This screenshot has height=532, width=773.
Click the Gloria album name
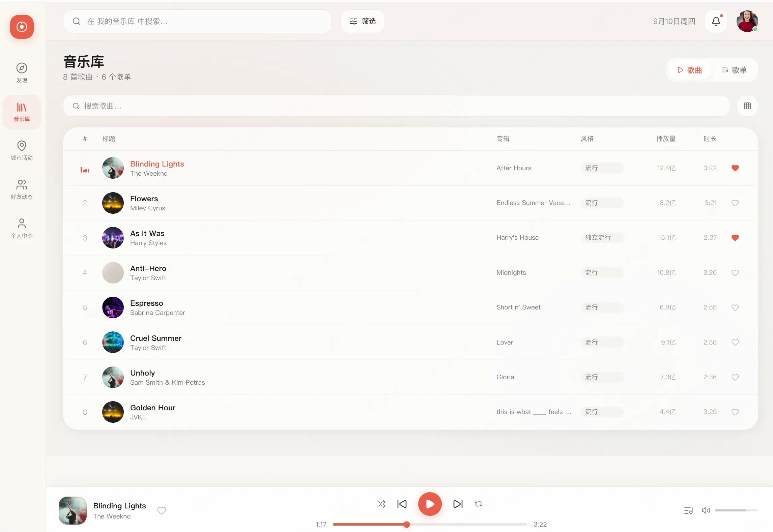click(x=505, y=377)
